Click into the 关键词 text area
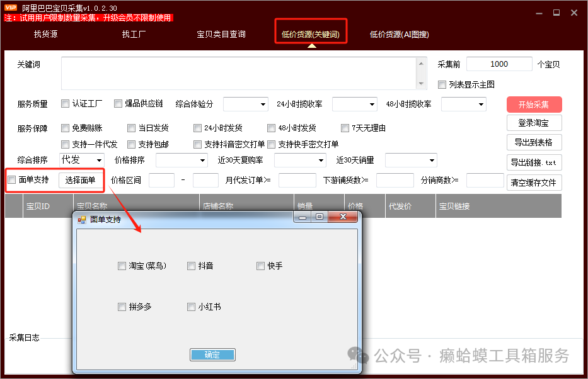Image resolution: width=588 pixels, height=379 pixels. (240, 73)
